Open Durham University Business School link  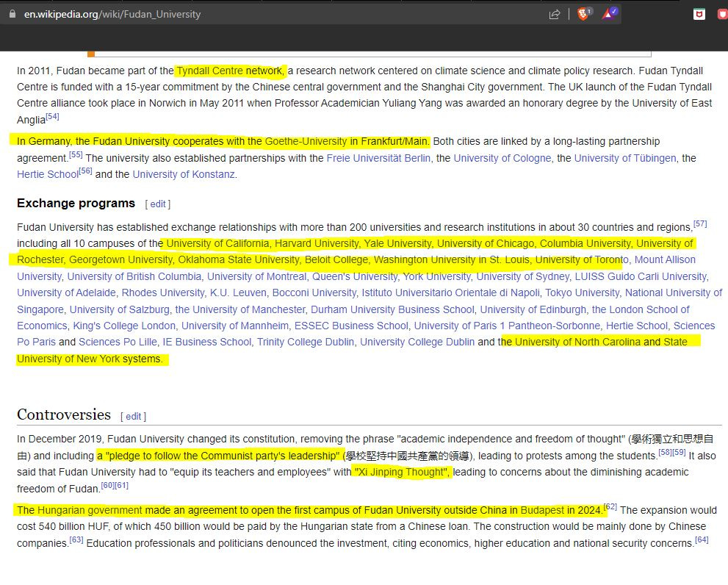coord(392,309)
